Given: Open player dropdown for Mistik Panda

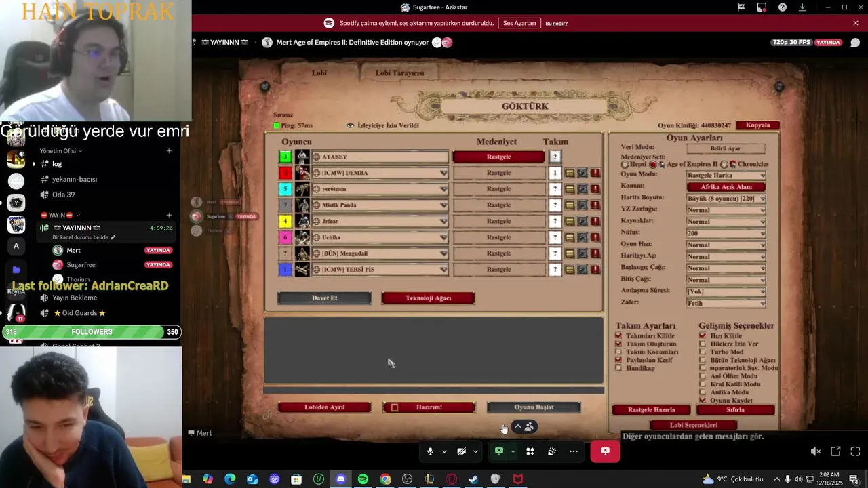Looking at the screenshot, I should point(380,205).
